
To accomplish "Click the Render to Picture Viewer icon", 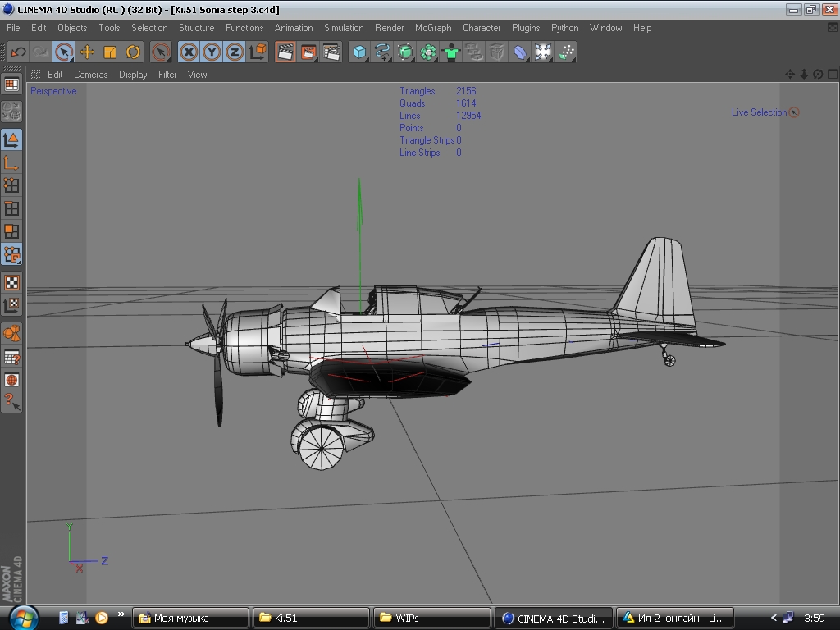I will [x=308, y=52].
